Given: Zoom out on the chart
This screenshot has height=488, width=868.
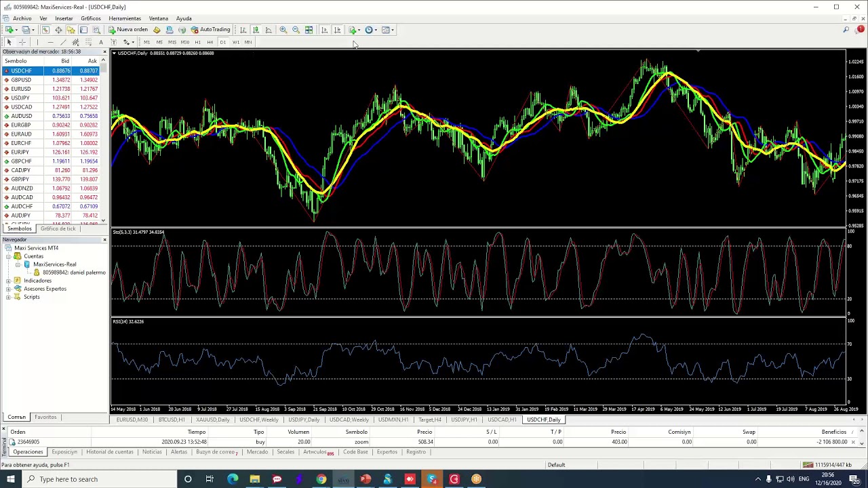Looking at the screenshot, I should (x=296, y=30).
